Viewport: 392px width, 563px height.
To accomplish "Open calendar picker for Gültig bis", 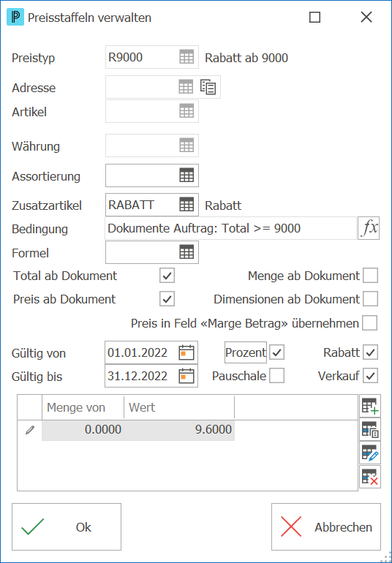I will (186, 376).
